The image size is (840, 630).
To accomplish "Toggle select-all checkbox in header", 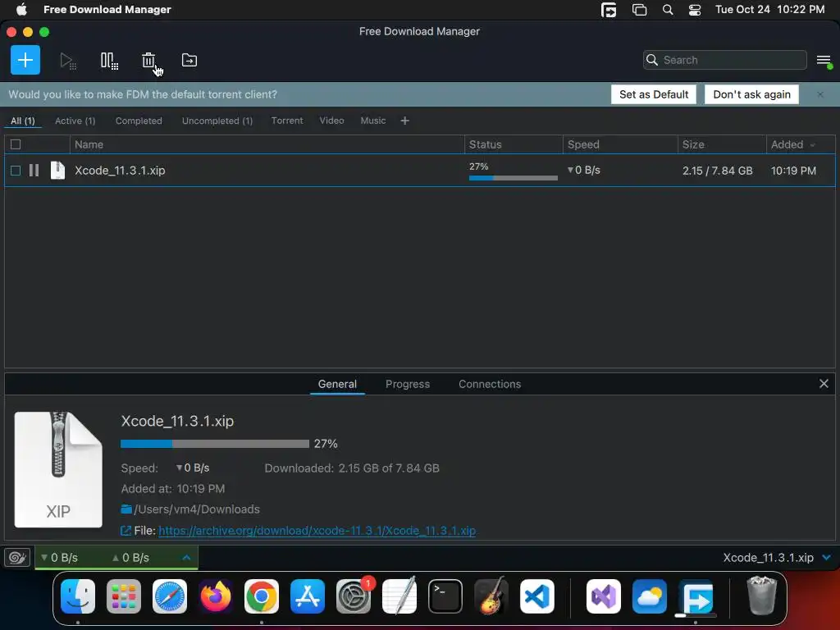I will click(16, 144).
